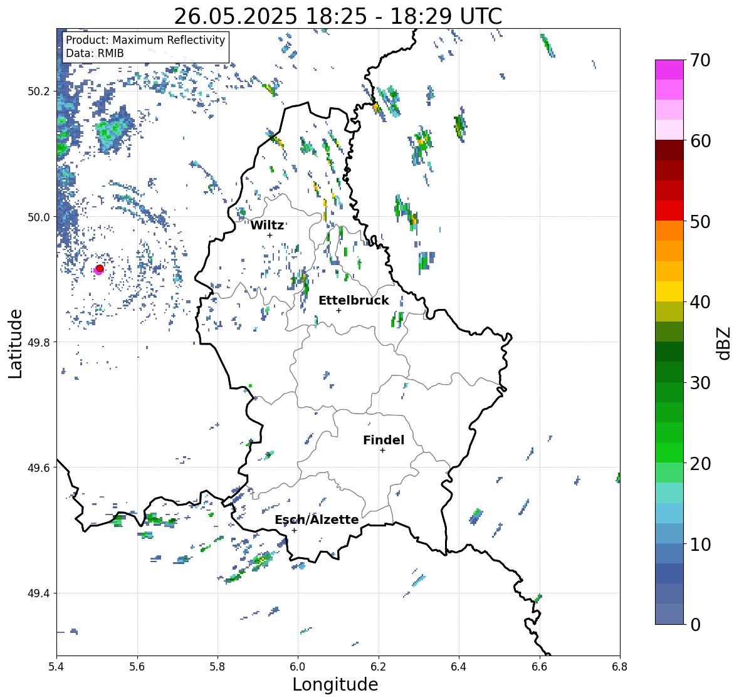Click the 50.2 latitude tick label
Screen dimensions: 739x700
click(39, 91)
